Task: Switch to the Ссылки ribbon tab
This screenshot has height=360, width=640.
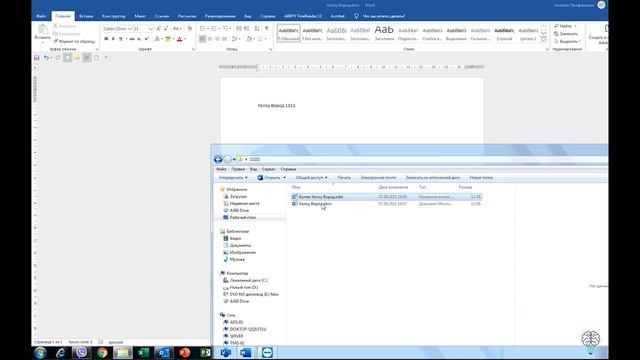Action: click(162, 16)
